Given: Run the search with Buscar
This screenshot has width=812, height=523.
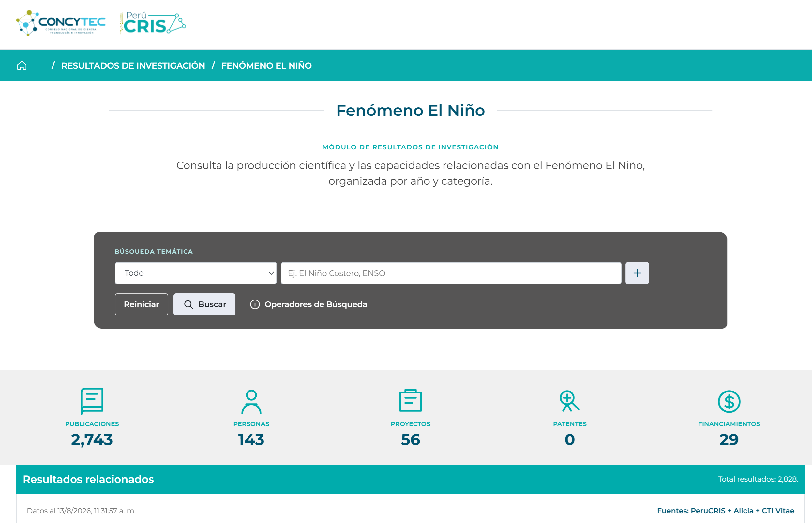Looking at the screenshot, I should [x=204, y=304].
